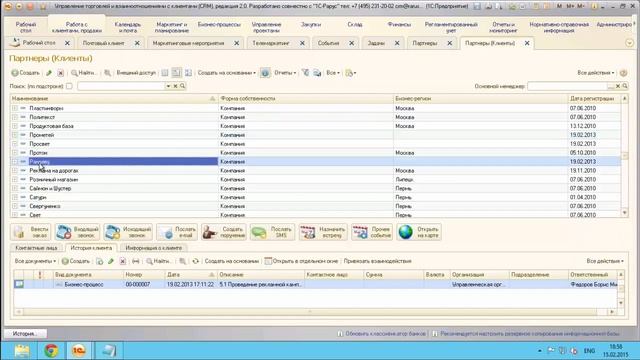Click the История button at bottom left
640x360 pixels.
point(25,333)
